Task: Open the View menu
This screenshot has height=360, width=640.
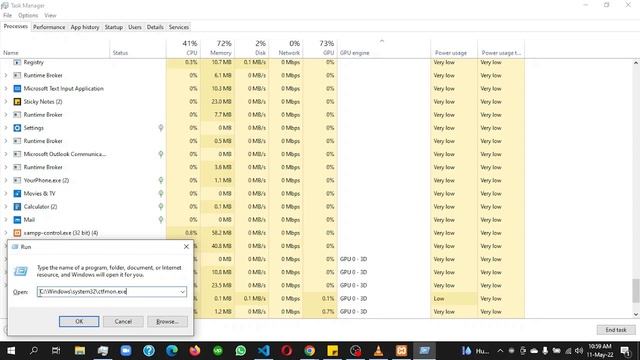Action: (x=50, y=16)
